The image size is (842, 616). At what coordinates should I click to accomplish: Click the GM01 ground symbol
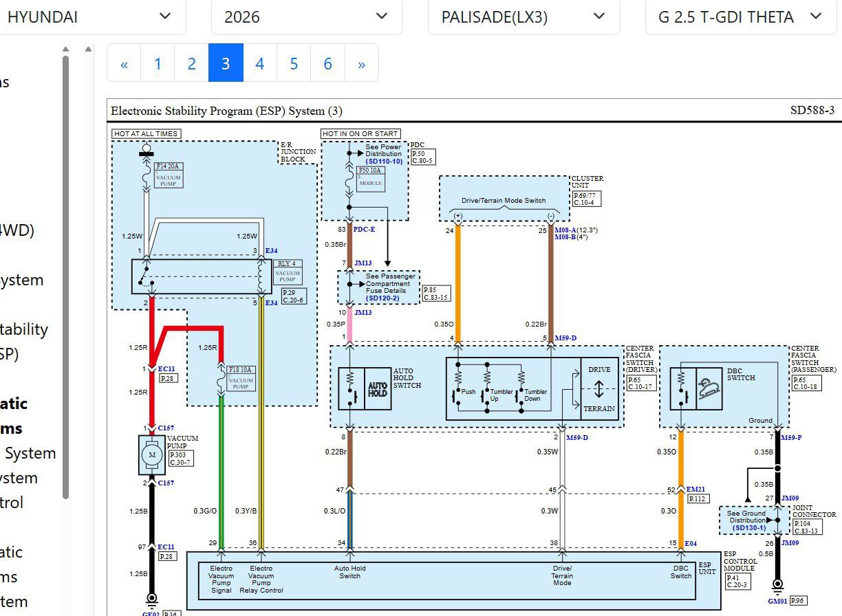pos(777,586)
